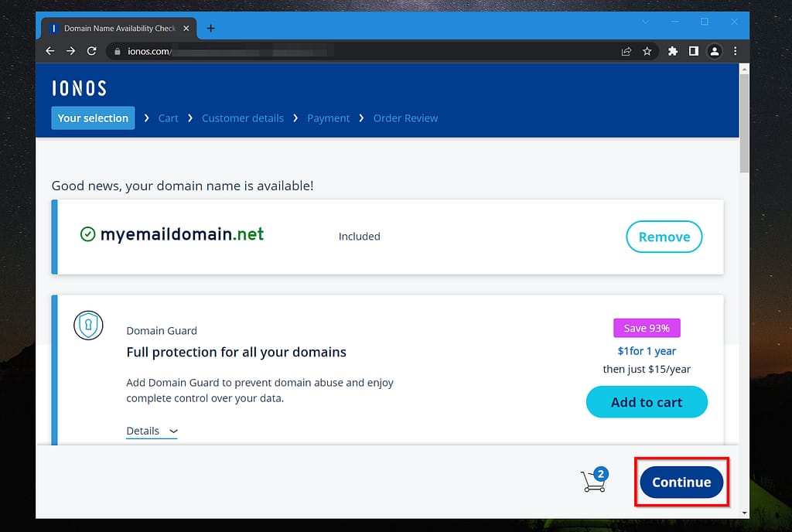Viewport: 792px width, 532px height.
Task: Add Domain Guard to cart
Action: (647, 402)
